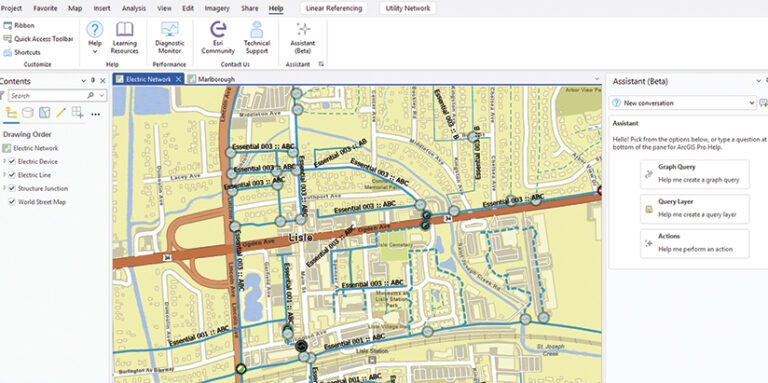This screenshot has height=383, width=768.
Task: Launch the Diagnostic Monitor
Action: click(x=169, y=38)
